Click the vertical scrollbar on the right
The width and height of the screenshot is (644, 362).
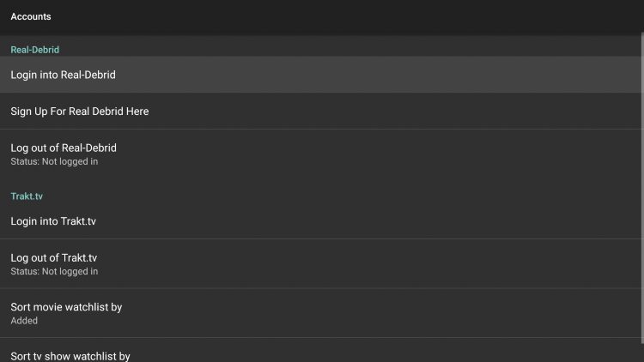click(x=642, y=189)
